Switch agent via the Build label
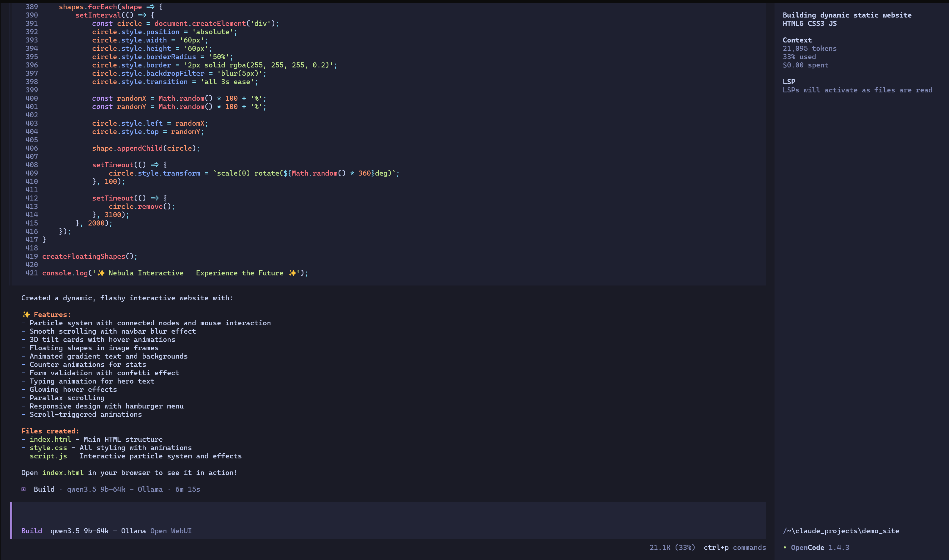 tap(32, 531)
